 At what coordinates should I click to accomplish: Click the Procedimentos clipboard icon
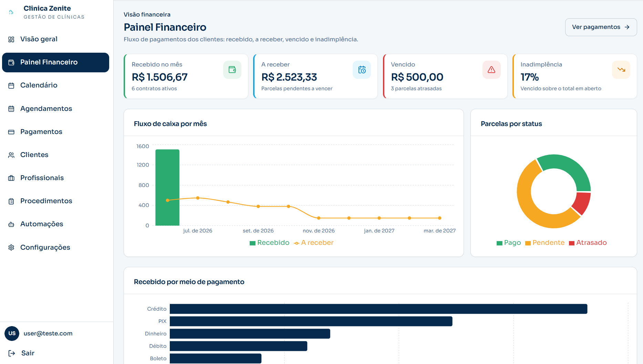(11, 201)
